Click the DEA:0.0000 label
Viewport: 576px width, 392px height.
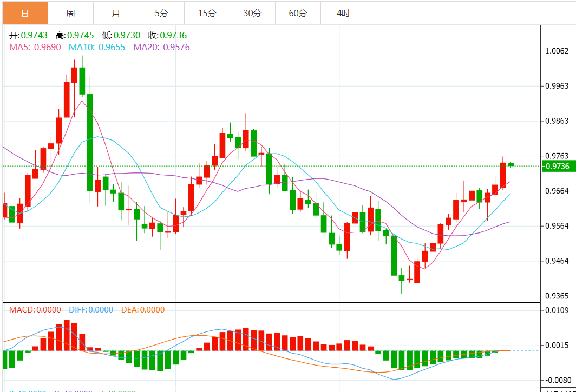143,310
